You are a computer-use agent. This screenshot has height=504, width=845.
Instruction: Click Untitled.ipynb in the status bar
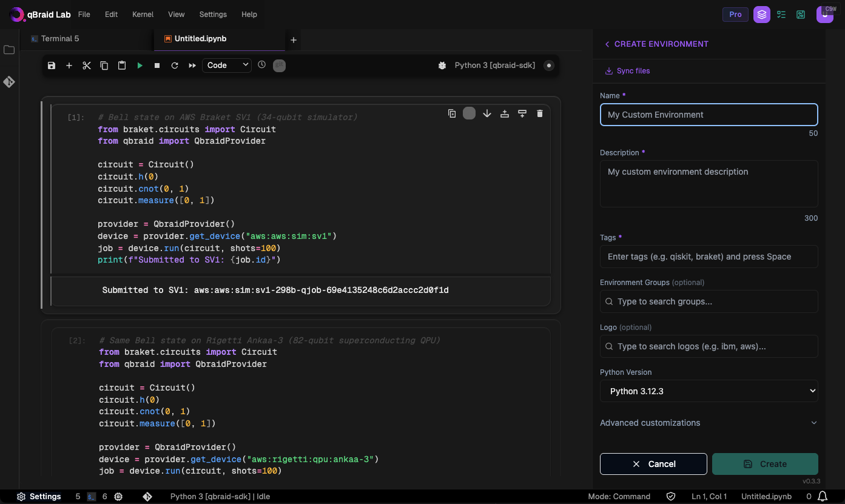[x=767, y=496]
